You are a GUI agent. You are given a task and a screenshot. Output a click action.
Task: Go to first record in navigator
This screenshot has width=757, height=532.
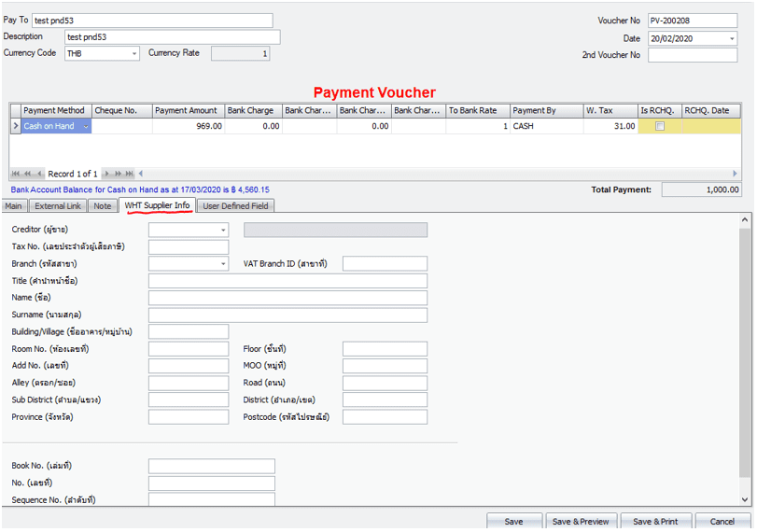click(x=16, y=174)
